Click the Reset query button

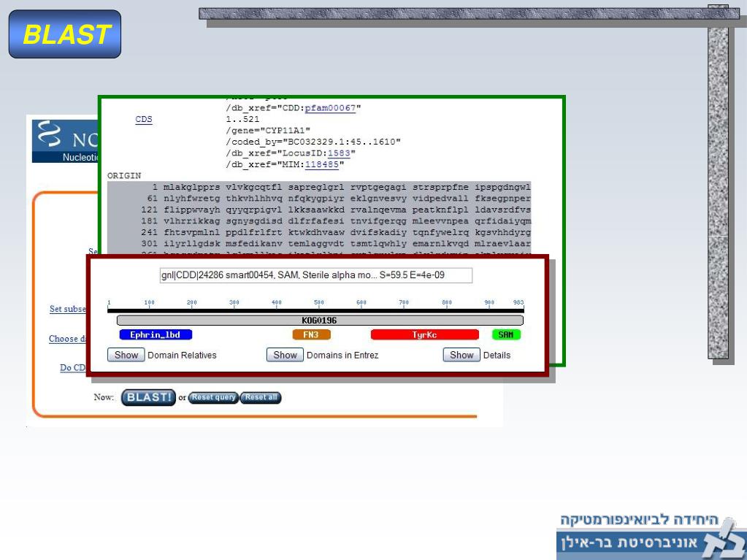[213, 397]
